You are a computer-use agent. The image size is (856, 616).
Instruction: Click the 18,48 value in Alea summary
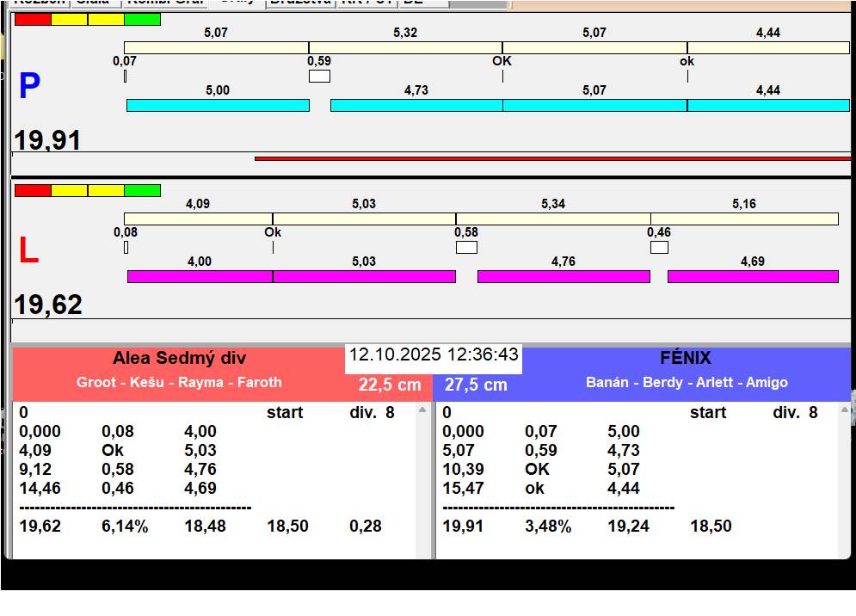(206, 527)
